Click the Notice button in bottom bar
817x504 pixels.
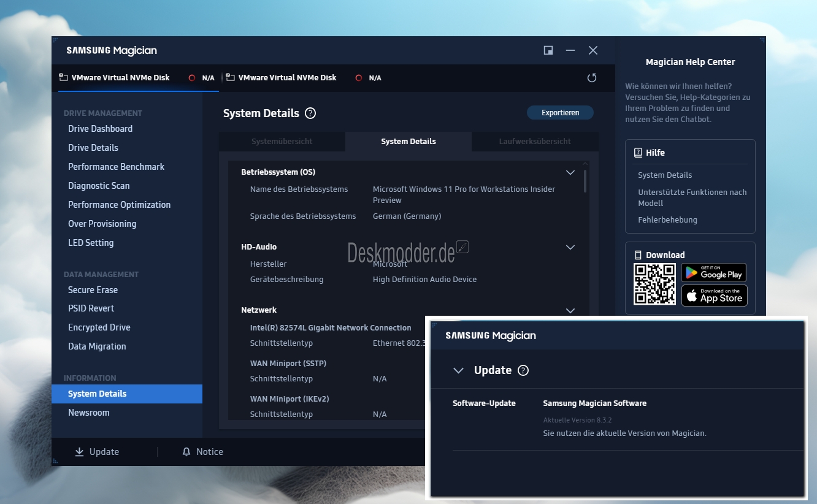pyautogui.click(x=202, y=452)
